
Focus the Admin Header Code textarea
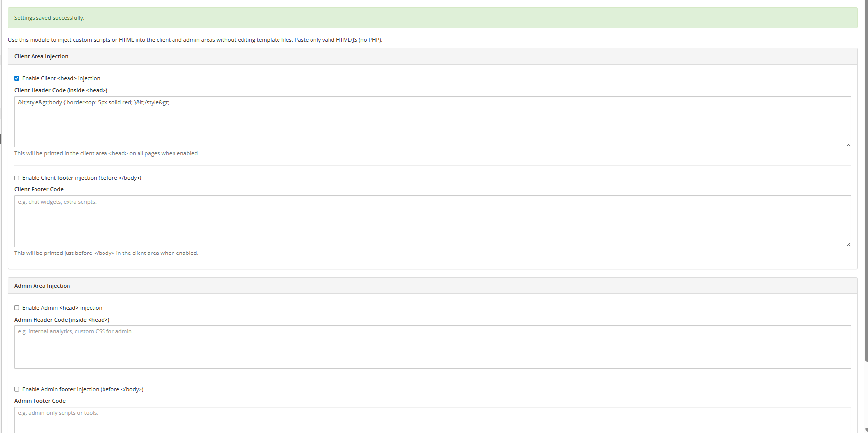pos(432,347)
